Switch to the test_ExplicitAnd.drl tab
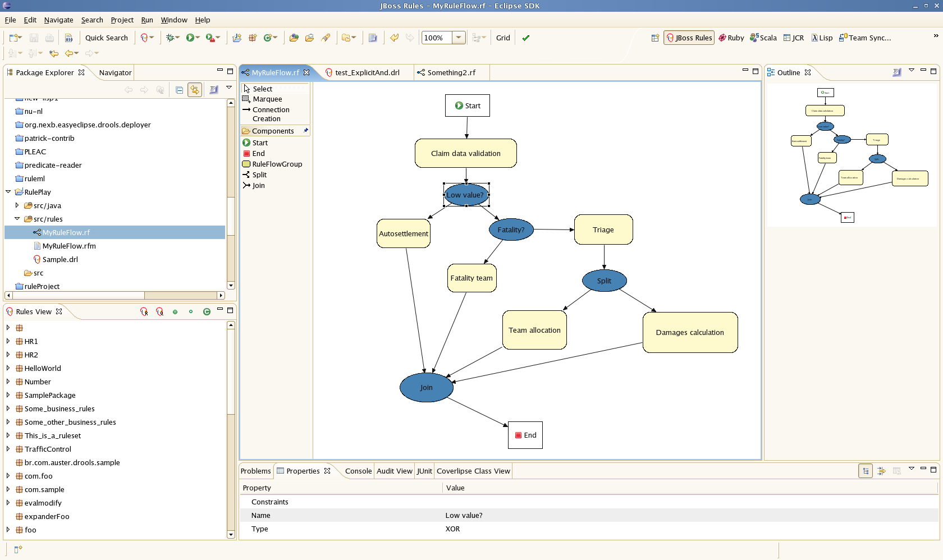Screen dimensions: 943x560 coord(367,73)
